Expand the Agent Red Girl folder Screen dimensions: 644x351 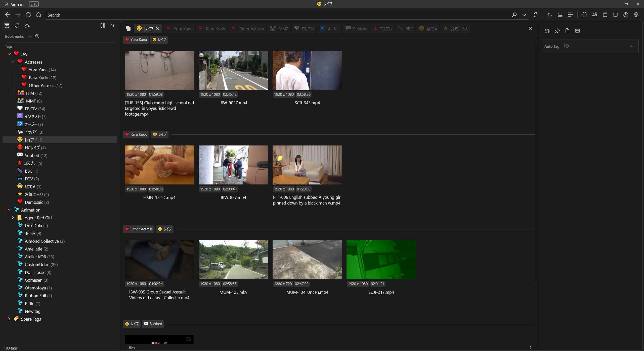point(13,218)
